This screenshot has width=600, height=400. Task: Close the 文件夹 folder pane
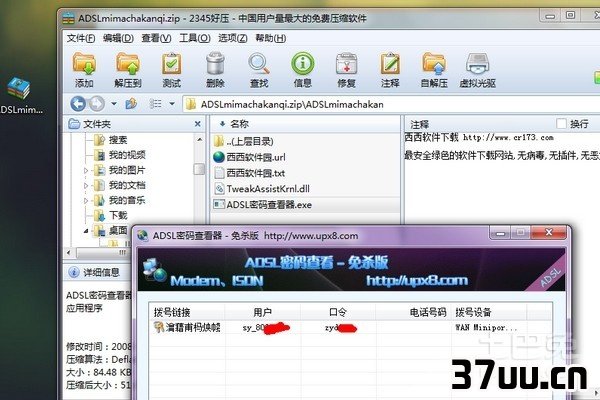(x=197, y=124)
